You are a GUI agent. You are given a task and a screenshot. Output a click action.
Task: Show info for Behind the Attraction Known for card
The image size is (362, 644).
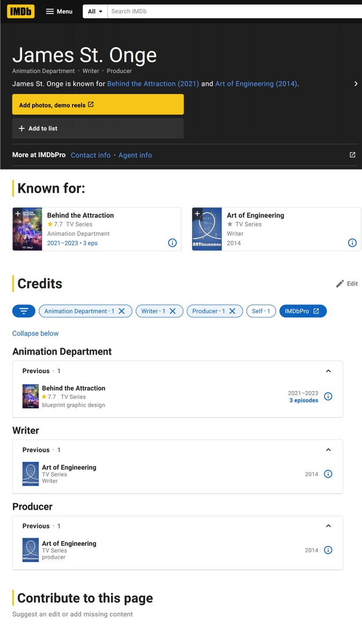[173, 243]
